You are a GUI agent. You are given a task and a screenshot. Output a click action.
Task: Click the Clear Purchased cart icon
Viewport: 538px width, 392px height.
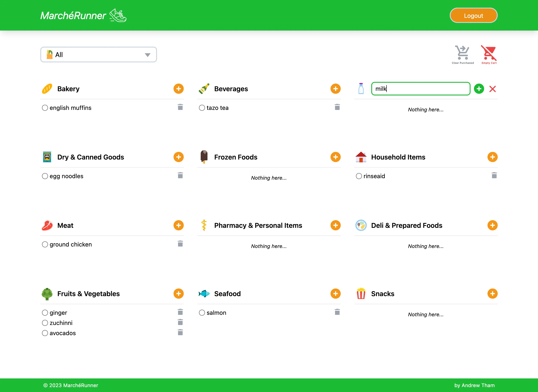pyautogui.click(x=462, y=53)
